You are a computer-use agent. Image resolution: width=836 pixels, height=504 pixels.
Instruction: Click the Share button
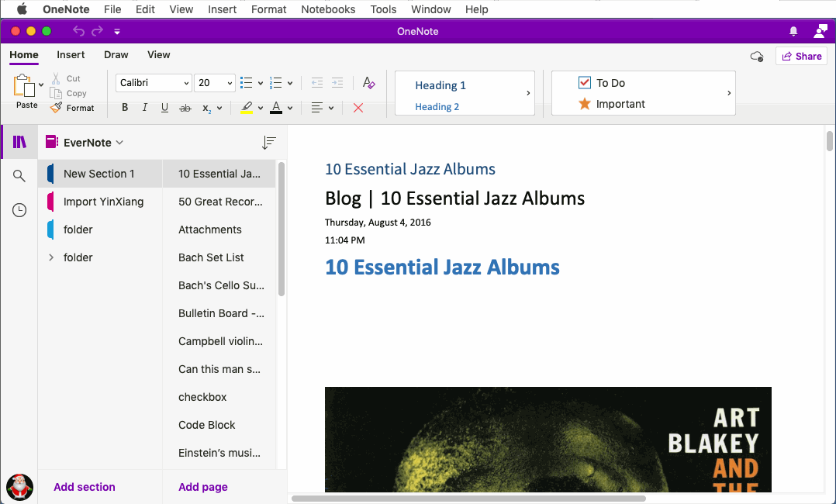(x=801, y=56)
